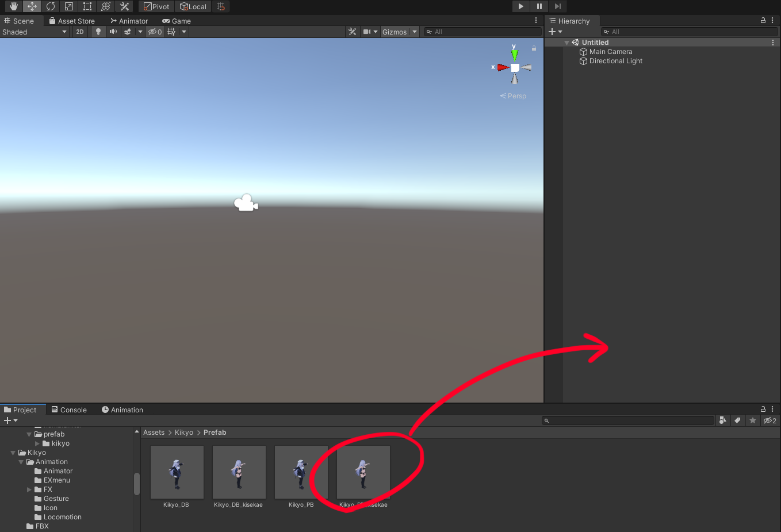Select the Rotate tool

pyautogui.click(x=51, y=6)
